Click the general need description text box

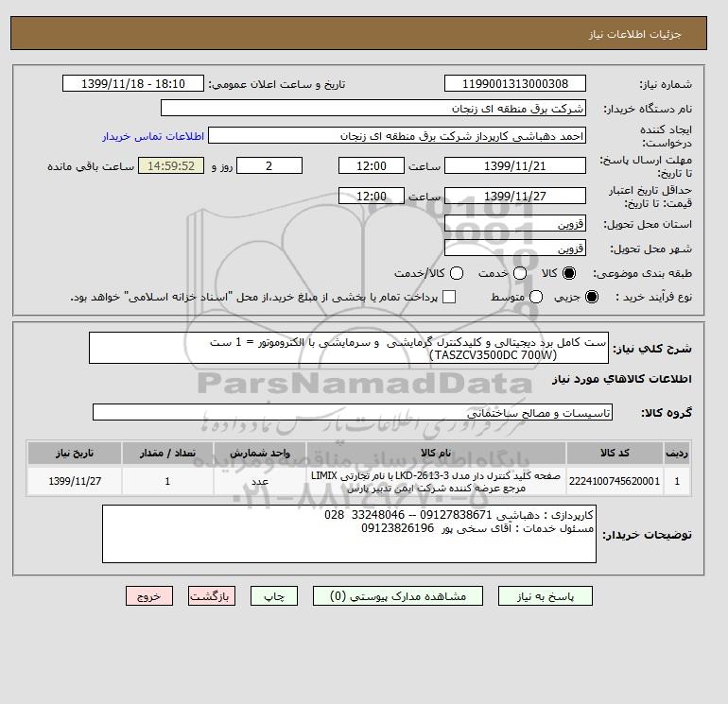(x=349, y=348)
